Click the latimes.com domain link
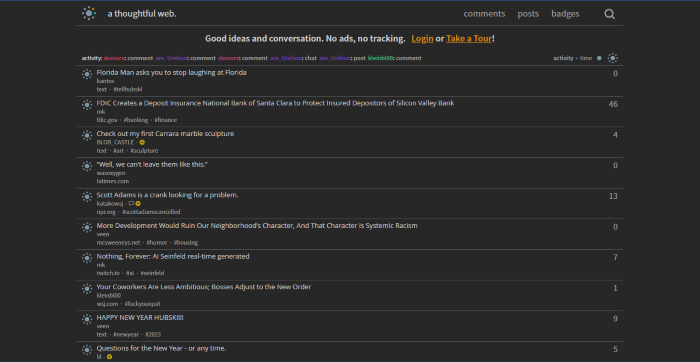Viewport: 700px width, 363px height. pos(112,181)
